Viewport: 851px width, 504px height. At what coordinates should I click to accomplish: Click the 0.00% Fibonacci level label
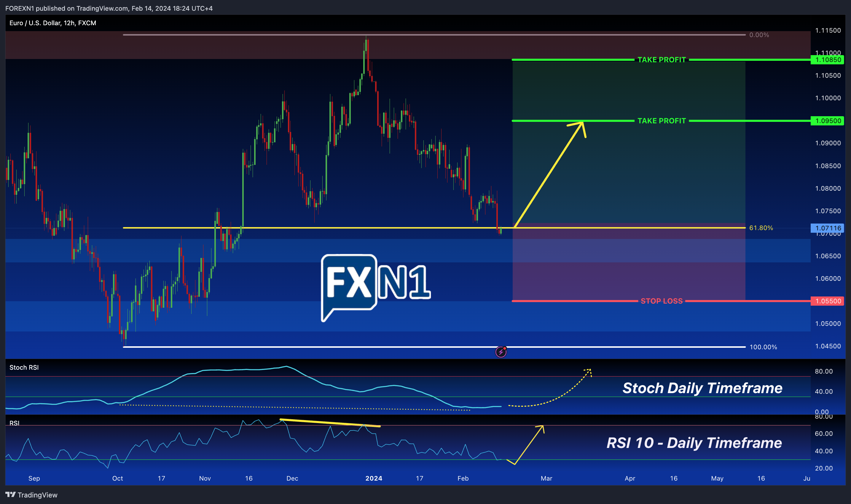pos(759,35)
